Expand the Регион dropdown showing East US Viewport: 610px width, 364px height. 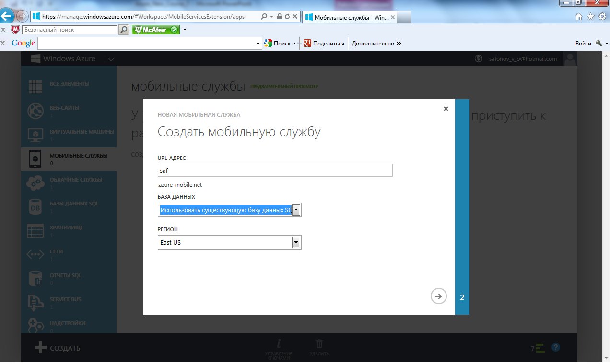pyautogui.click(x=296, y=242)
